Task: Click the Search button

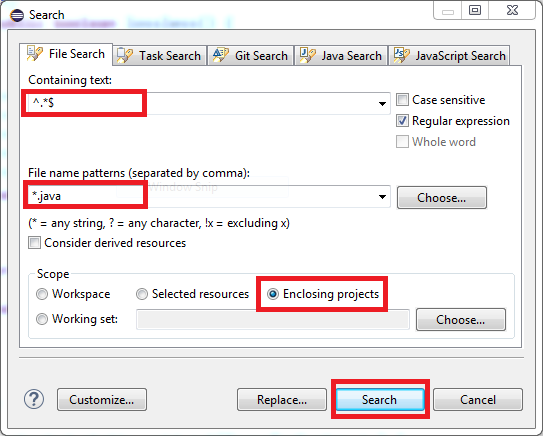Action: pyautogui.click(x=380, y=399)
